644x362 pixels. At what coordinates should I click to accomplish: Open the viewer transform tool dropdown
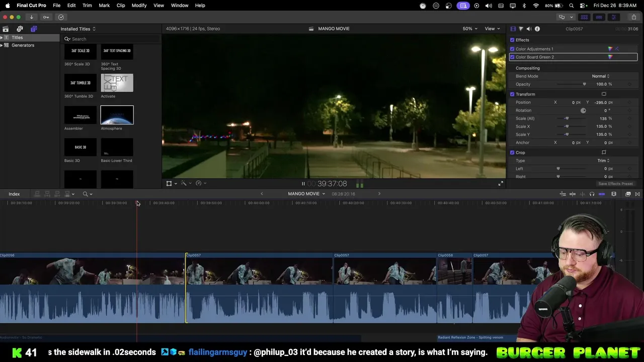point(171,184)
